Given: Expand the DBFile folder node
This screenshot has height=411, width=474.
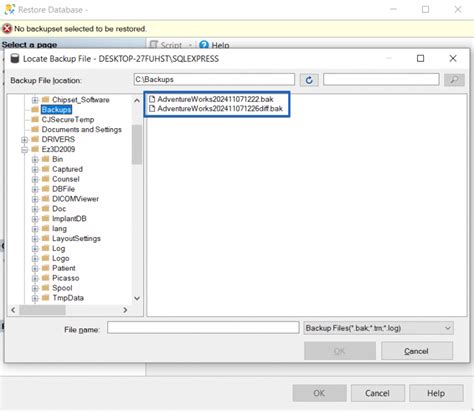Looking at the screenshot, I should tap(35, 189).
